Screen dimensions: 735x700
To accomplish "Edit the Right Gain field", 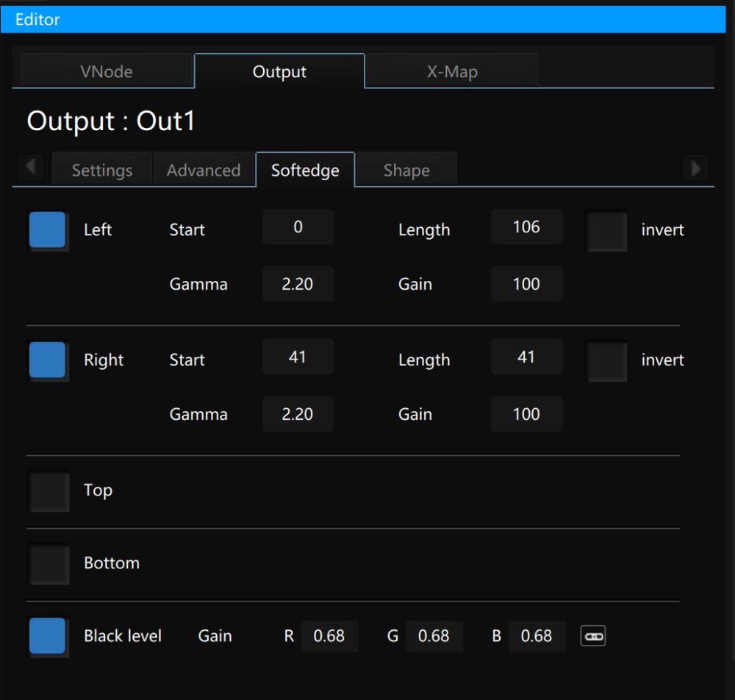I will click(x=526, y=414).
